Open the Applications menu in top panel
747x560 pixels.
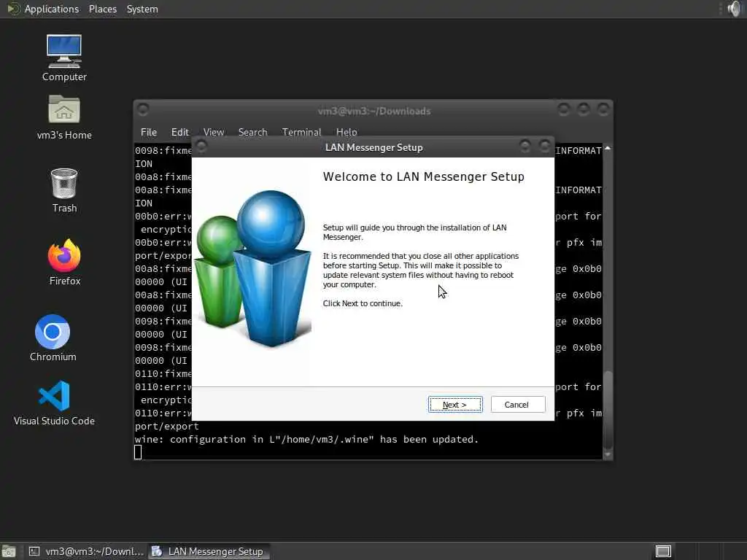[43, 9]
